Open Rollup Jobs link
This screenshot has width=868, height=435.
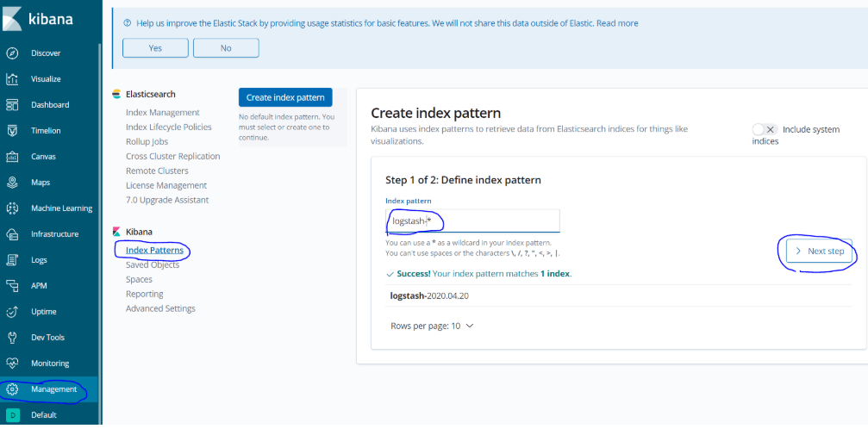(147, 141)
